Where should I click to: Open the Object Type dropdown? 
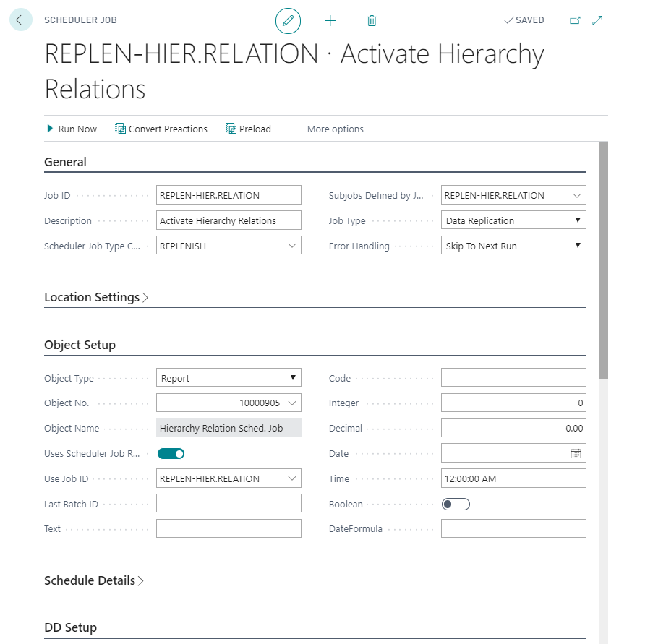[x=228, y=378]
